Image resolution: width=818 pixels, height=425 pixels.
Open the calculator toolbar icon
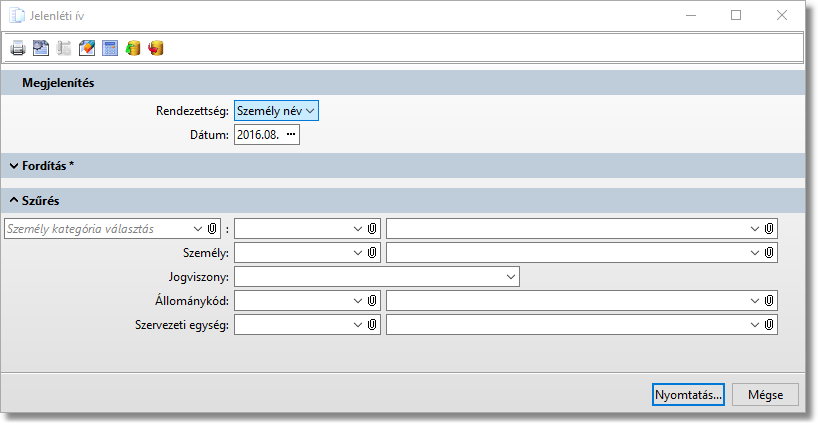110,48
